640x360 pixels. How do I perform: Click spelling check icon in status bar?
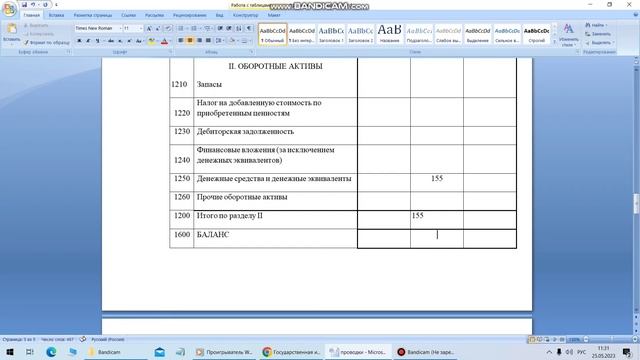83,339
